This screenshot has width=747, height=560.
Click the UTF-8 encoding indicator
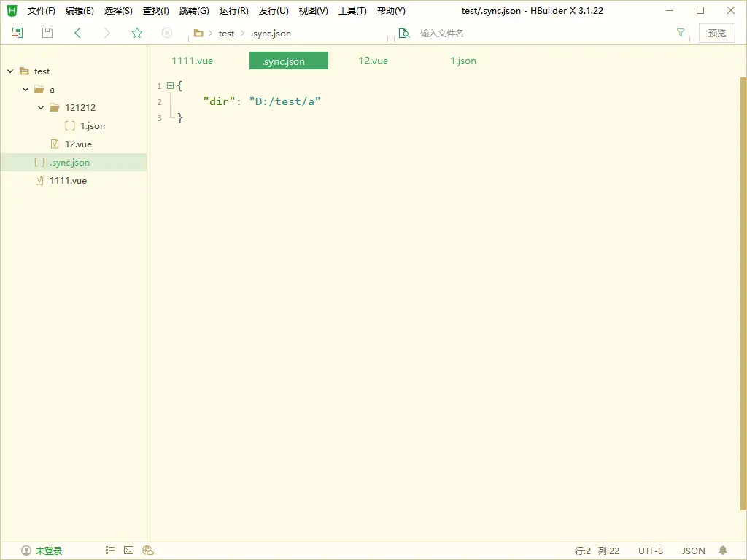651,551
